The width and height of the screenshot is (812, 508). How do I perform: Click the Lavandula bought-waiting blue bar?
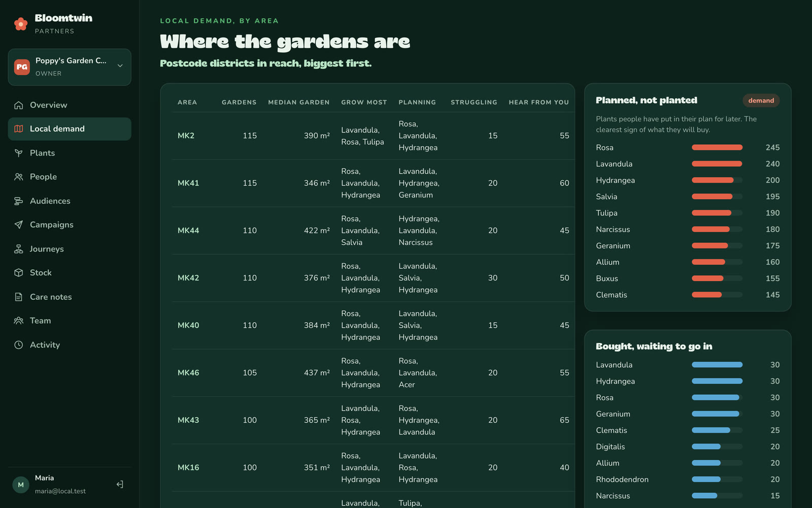click(x=717, y=365)
